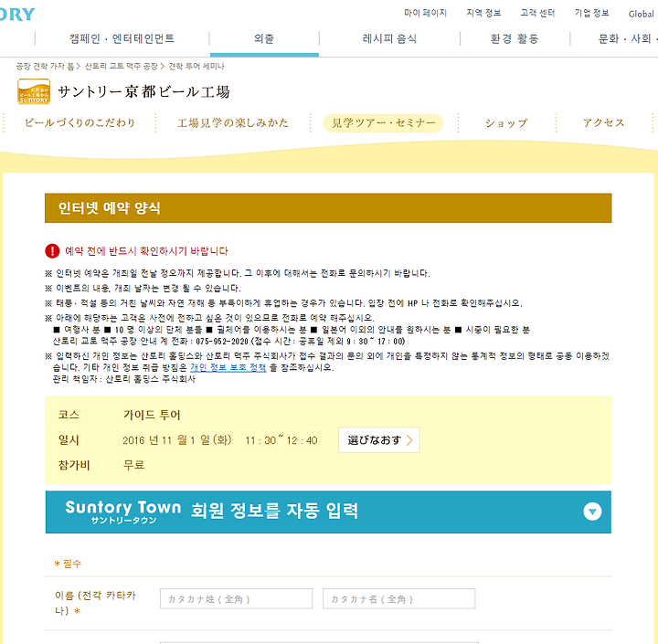Viewport: 658px width, 644px height.
Task: Open ショップ section
Action: tap(506, 123)
